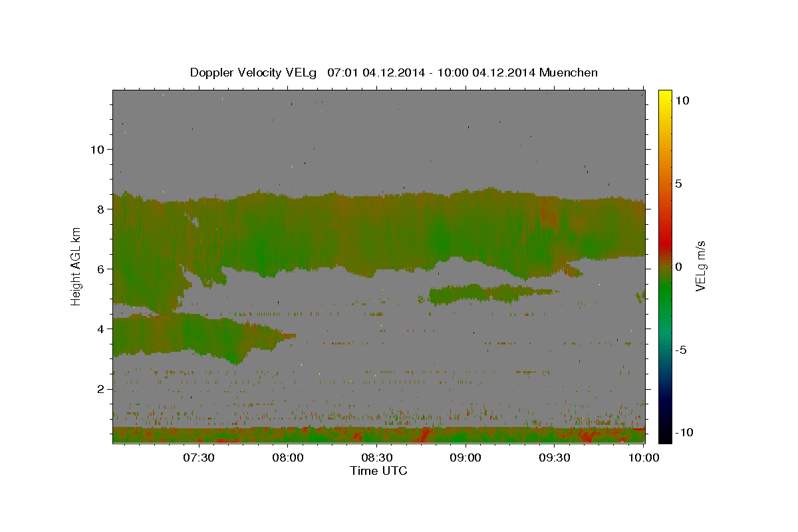Viewport: 798px width, 532px height.
Task: Click the 'Height AGL km' y-axis label
Action: point(76,266)
